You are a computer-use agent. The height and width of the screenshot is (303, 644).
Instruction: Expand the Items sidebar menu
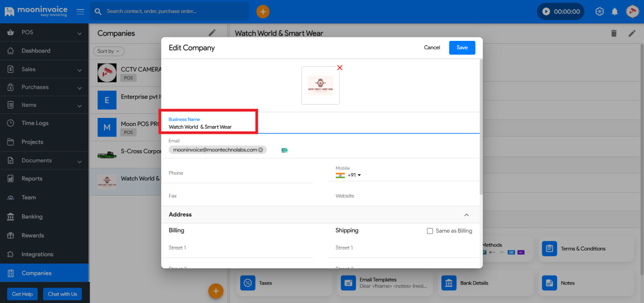pos(79,105)
